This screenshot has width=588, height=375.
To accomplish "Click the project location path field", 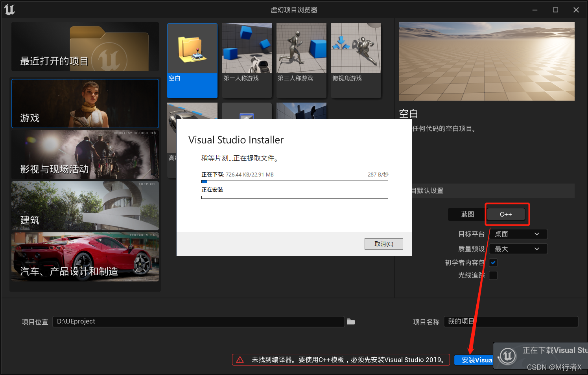I will tap(199, 322).
